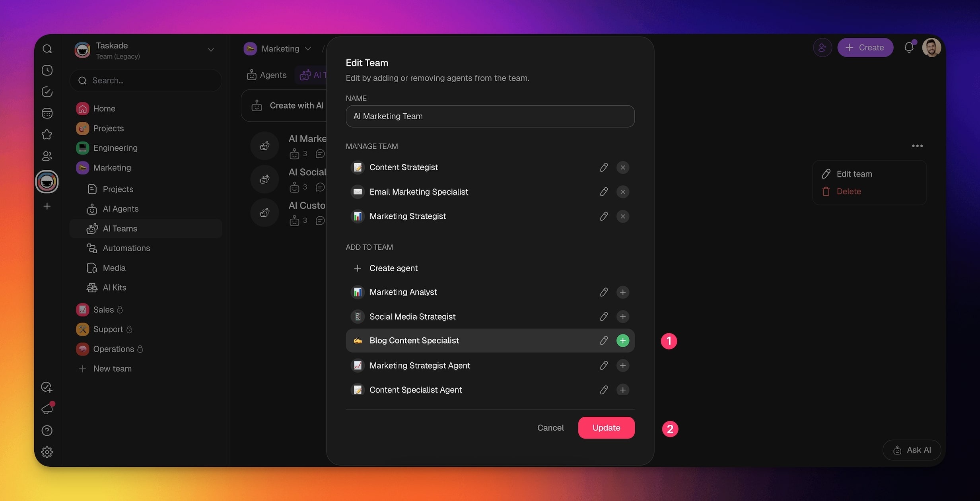
Task: Cancel the Edit Team dialog
Action: [550, 428]
